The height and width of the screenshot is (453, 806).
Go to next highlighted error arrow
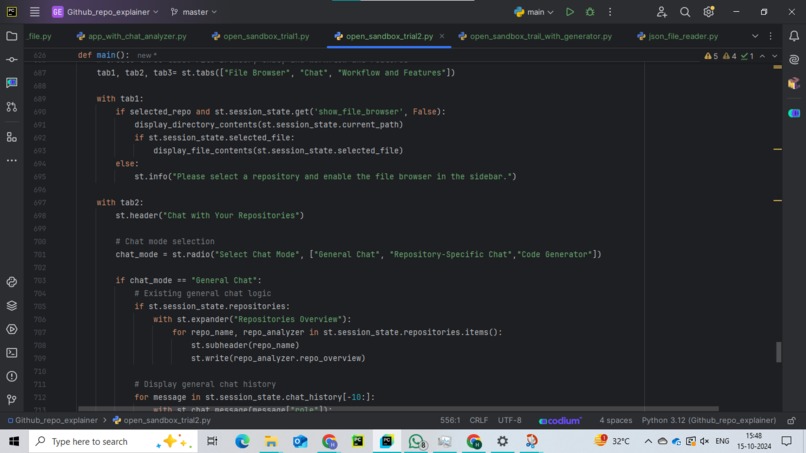click(774, 56)
